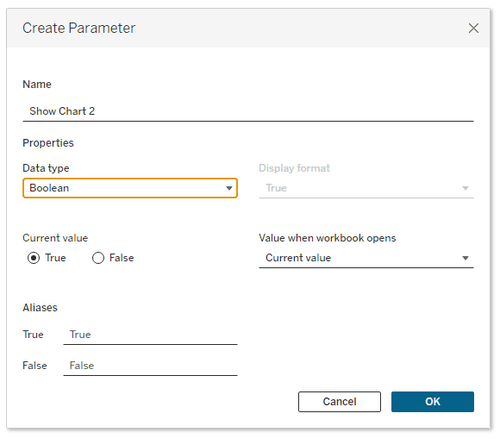Close the Create Parameter dialog

pyautogui.click(x=473, y=28)
